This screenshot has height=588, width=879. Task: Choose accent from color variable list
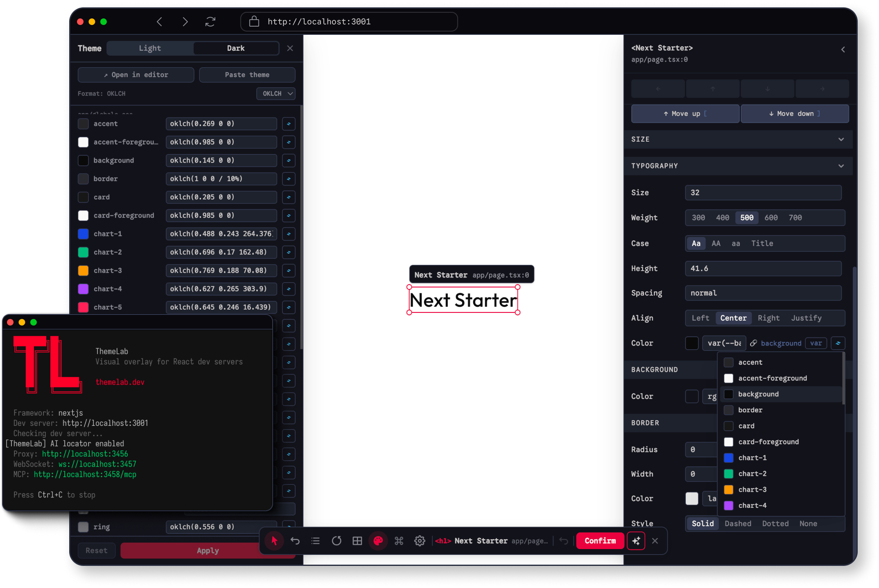tap(780, 362)
